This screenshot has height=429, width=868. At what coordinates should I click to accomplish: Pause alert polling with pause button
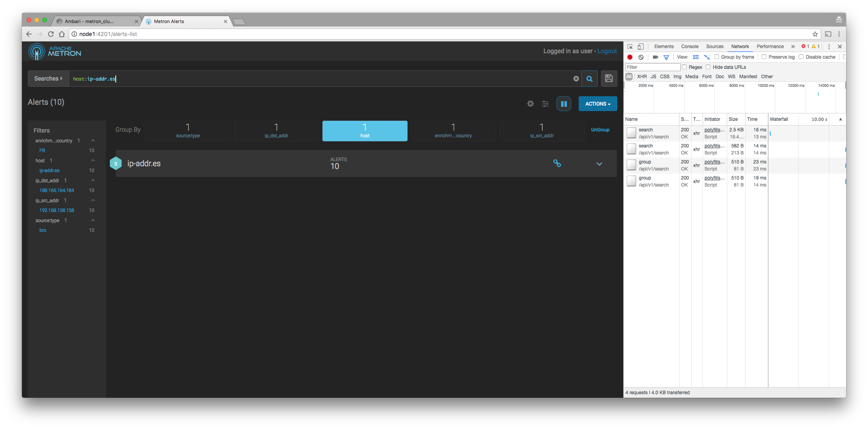(563, 104)
